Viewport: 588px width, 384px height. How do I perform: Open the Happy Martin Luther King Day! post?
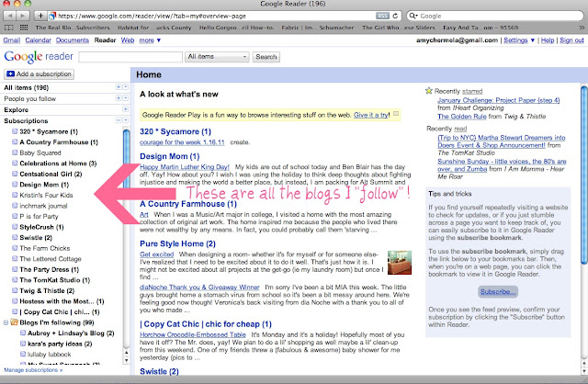coord(185,167)
